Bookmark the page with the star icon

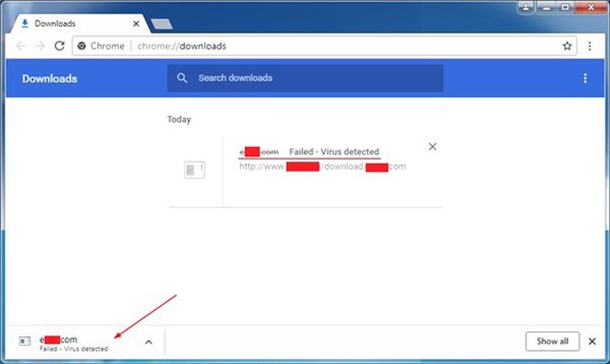point(567,46)
